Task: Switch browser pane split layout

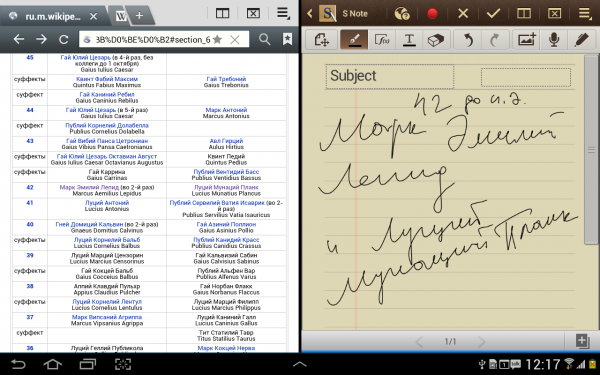Action: click(x=222, y=14)
